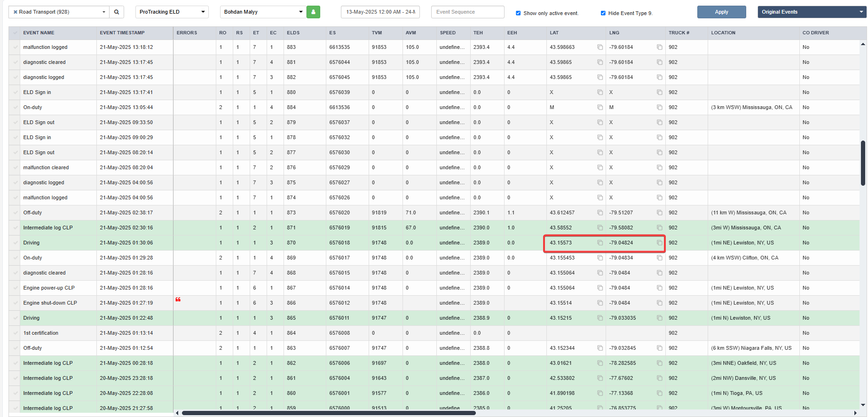The image size is (868, 417).
Task: Sort by ELDS column header
Action: [x=293, y=33]
